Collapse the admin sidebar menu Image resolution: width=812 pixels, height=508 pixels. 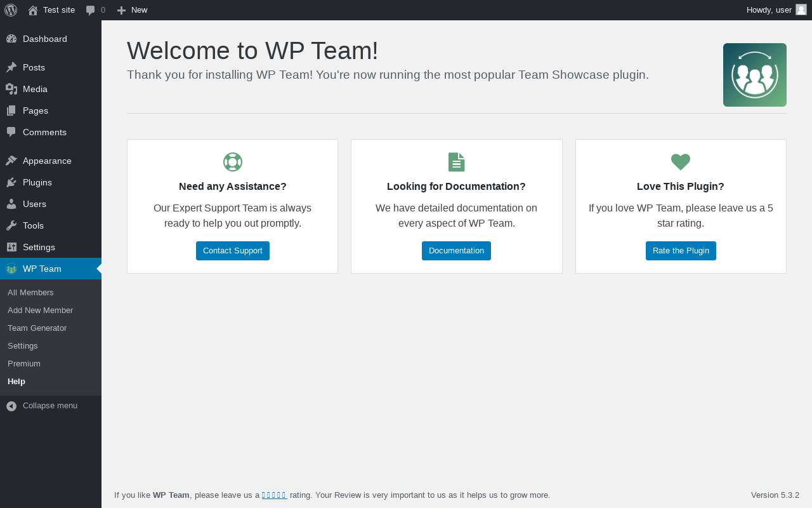(50, 406)
